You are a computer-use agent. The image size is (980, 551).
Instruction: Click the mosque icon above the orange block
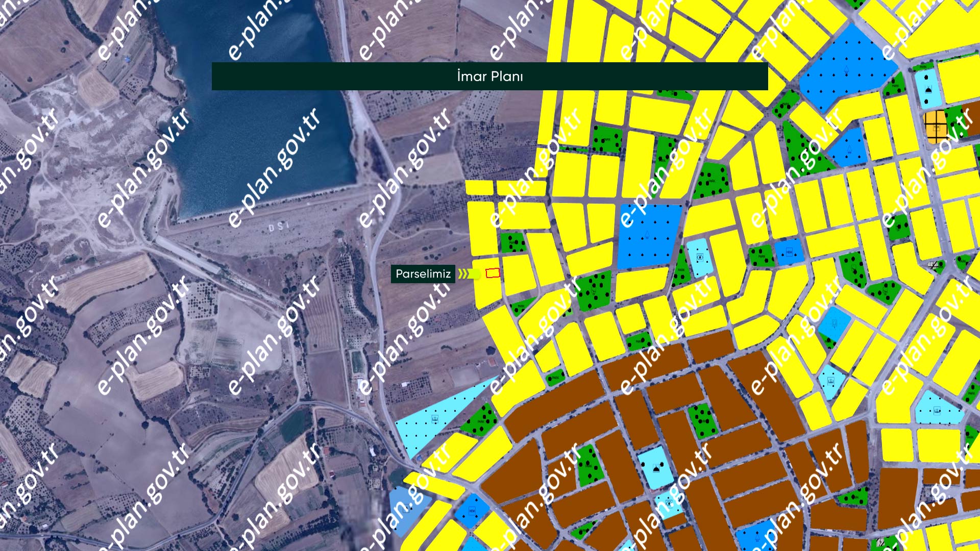click(928, 89)
